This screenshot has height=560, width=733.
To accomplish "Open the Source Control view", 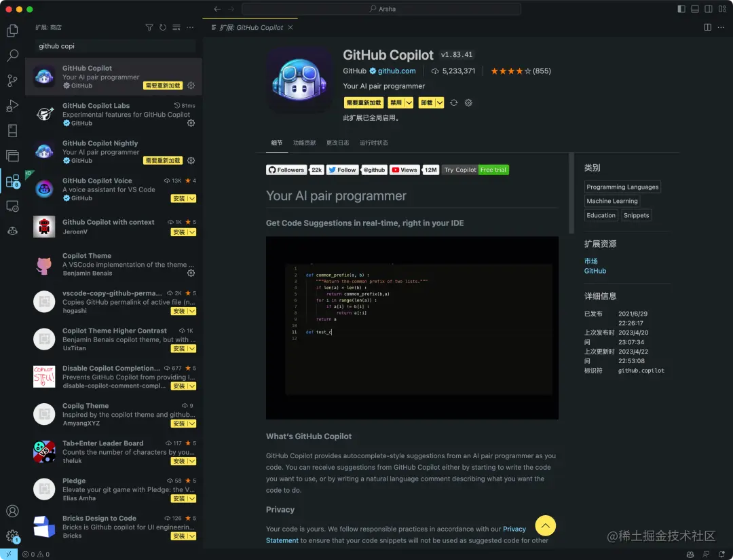I will click(13, 80).
